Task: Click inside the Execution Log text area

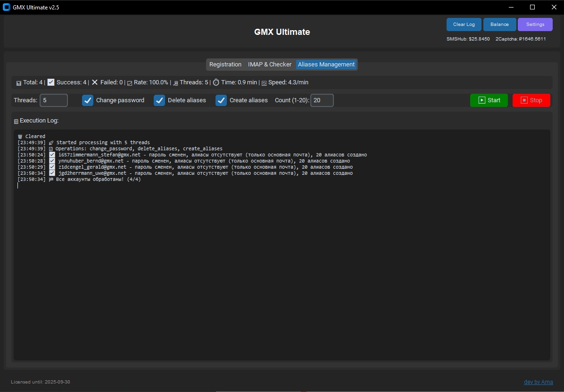Action: click(x=282, y=245)
